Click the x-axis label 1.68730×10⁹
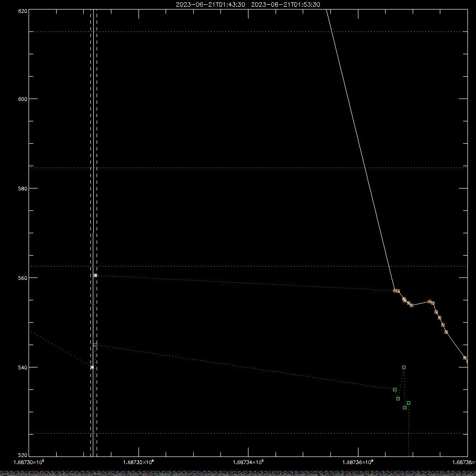 click(x=29, y=462)
